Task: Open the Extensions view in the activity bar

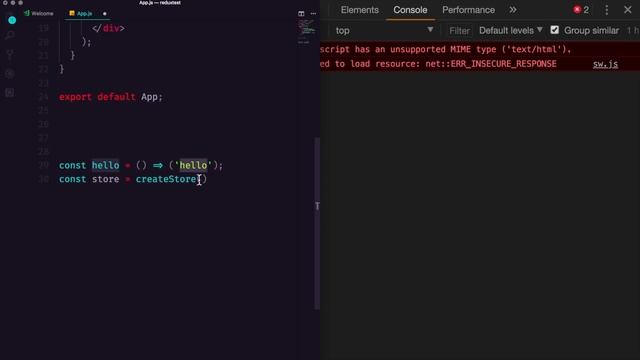Action: pos(10,93)
